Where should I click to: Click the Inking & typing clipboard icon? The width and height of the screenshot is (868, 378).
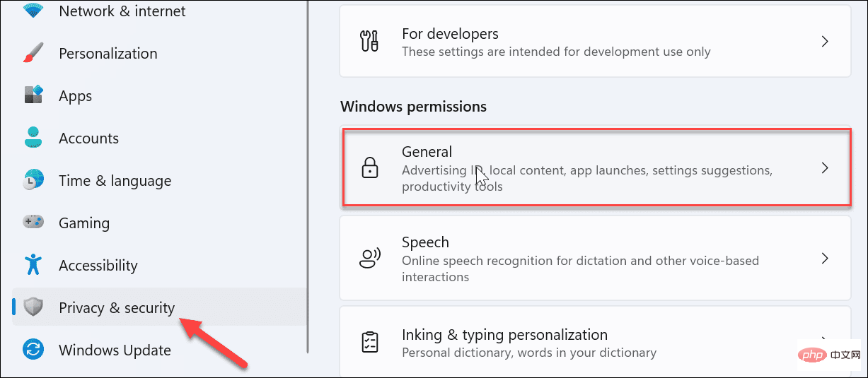[370, 343]
